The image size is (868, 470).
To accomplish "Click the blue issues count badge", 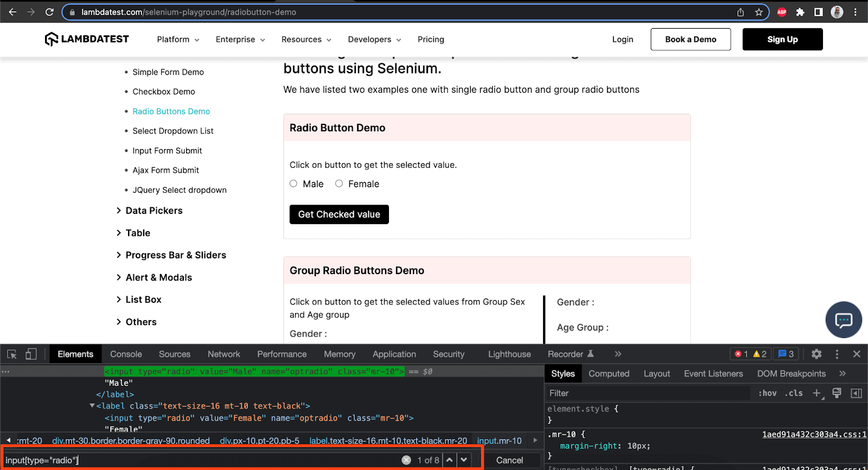I will (786, 354).
